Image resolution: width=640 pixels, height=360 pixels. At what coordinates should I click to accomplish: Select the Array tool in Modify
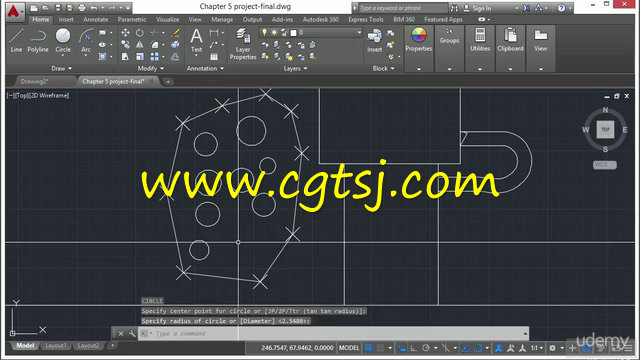click(154, 57)
